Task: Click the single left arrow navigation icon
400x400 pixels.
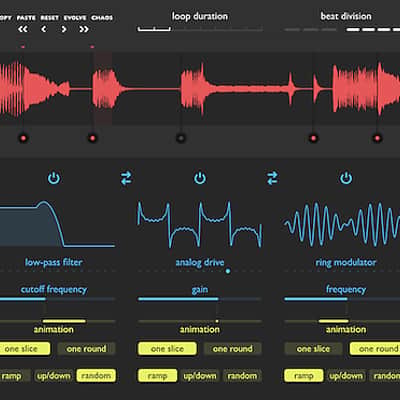Action: click(44, 29)
